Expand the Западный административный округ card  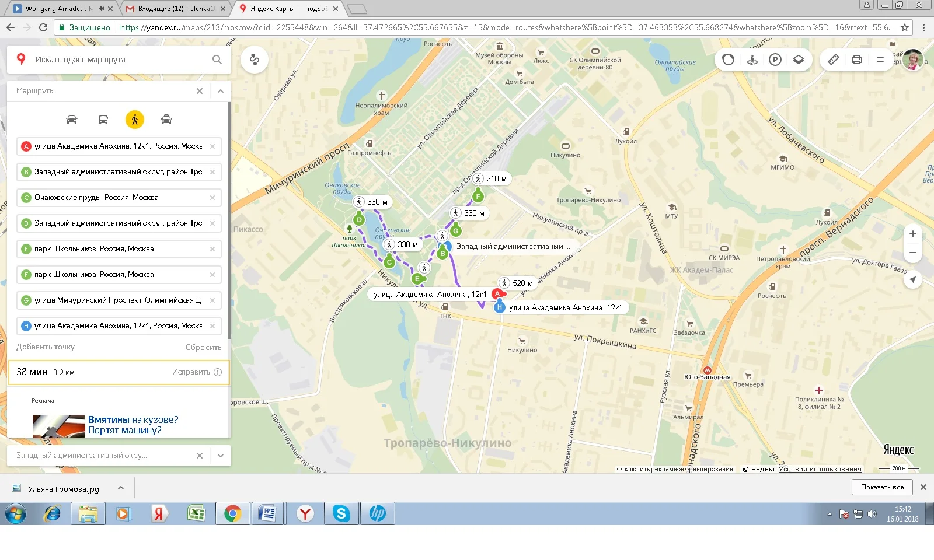[x=221, y=456]
